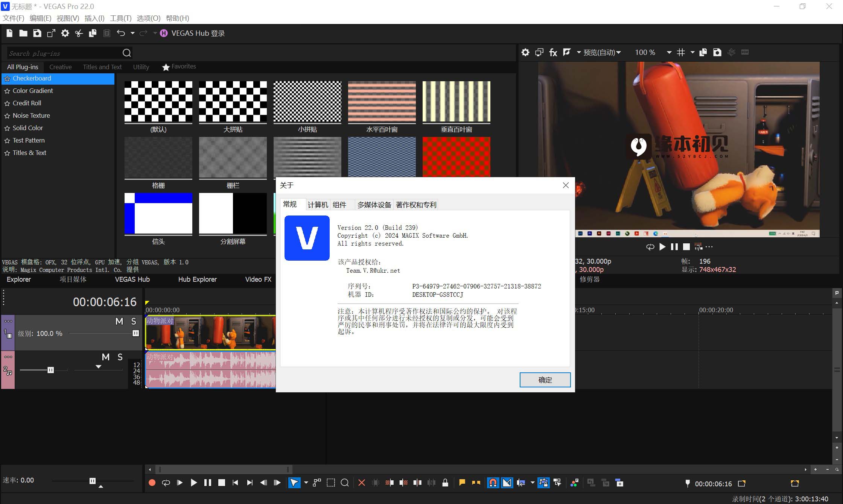
Task: Open the Video FX panel tab
Action: click(x=258, y=279)
